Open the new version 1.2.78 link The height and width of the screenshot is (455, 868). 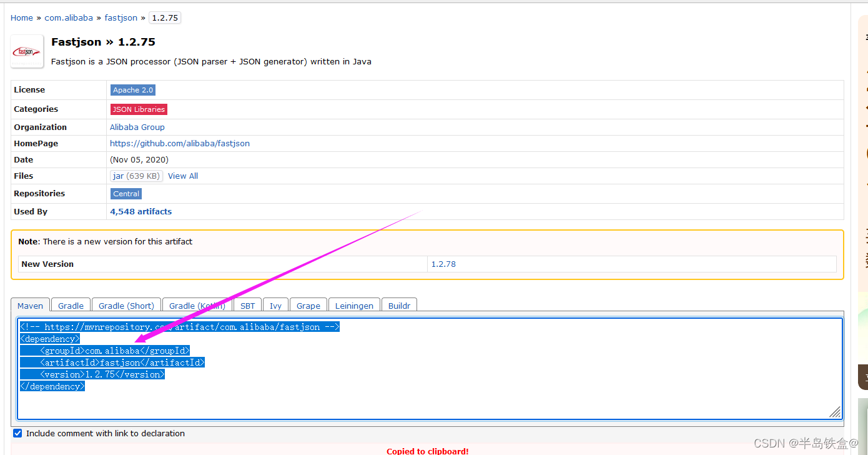coord(443,264)
